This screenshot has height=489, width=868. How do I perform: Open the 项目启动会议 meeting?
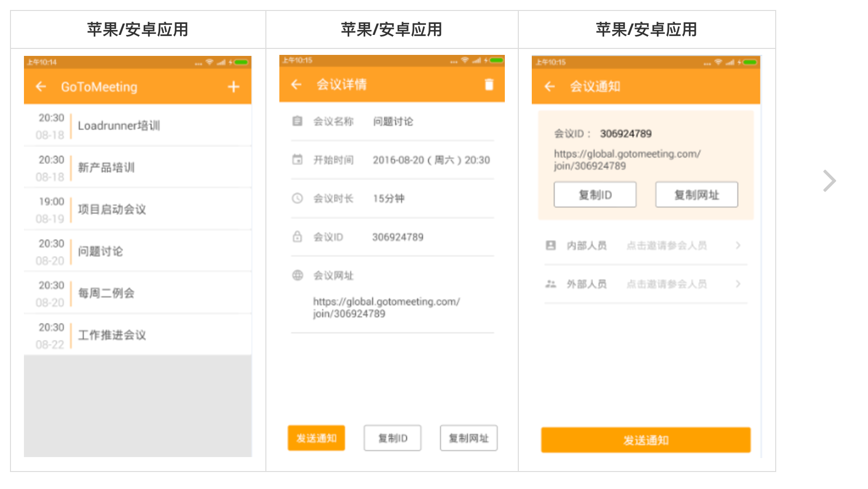point(138,210)
